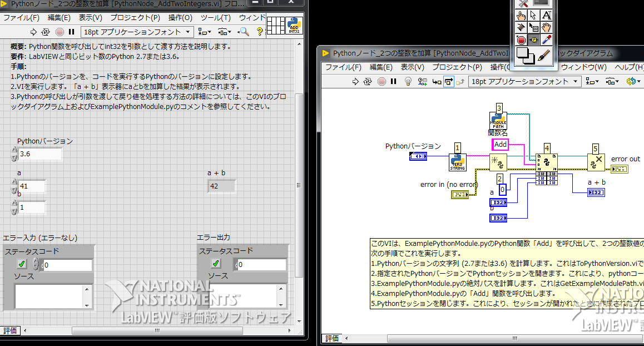Select the Operate Value finger tool

[521, 15]
